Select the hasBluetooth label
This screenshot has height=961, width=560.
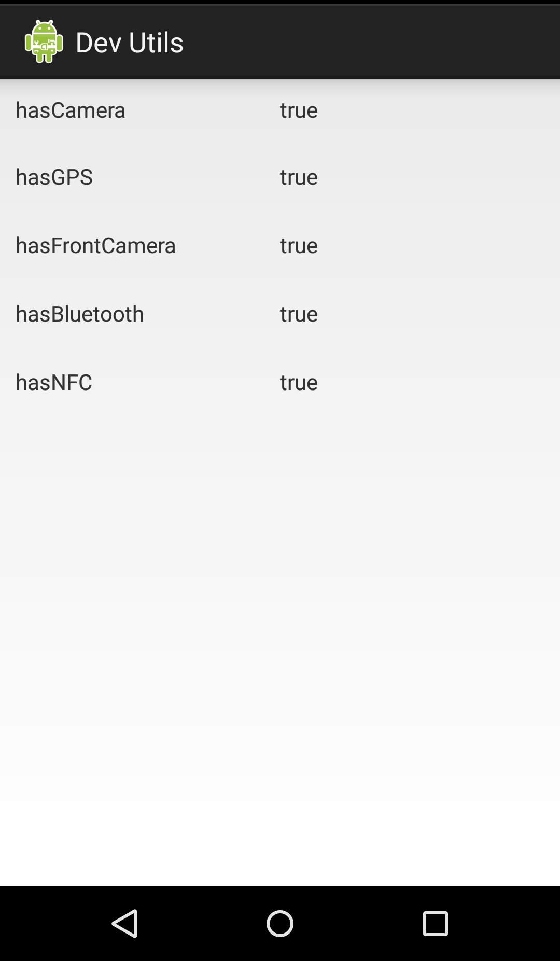80,314
